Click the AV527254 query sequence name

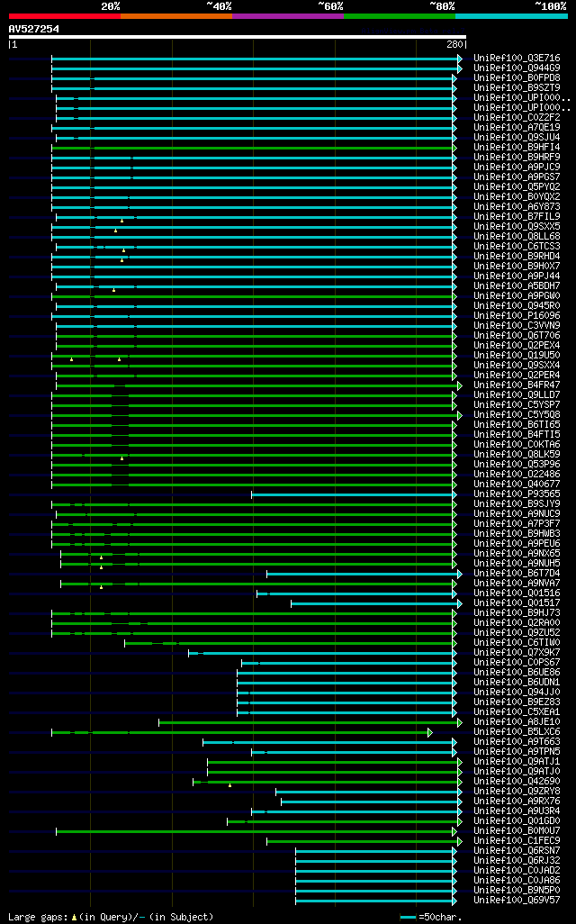pyautogui.click(x=34, y=29)
